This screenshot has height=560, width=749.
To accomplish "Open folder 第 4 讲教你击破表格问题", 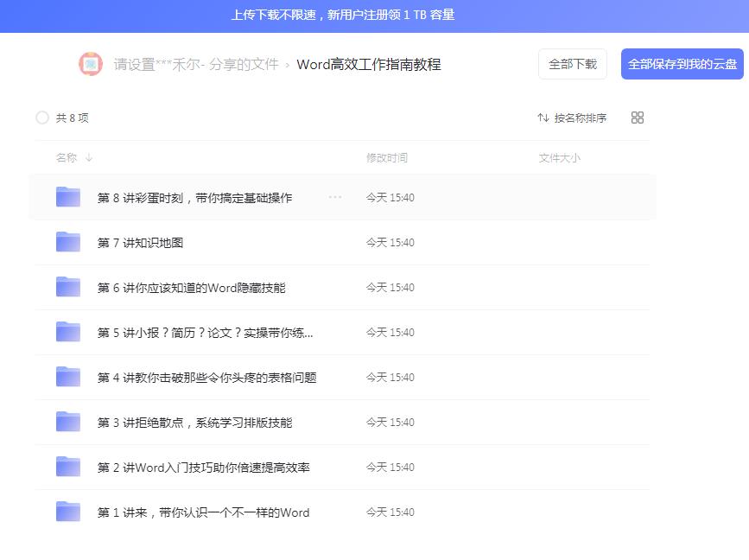I will tap(206, 378).
